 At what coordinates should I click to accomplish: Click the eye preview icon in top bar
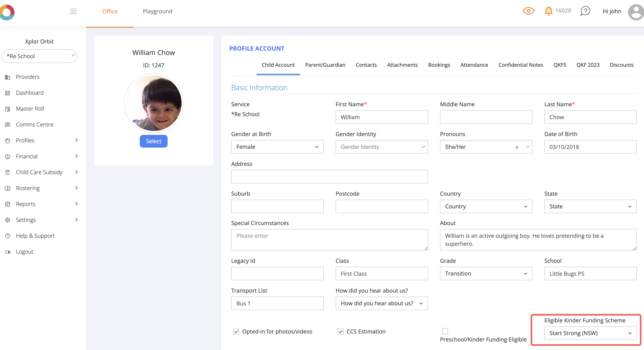coord(528,11)
